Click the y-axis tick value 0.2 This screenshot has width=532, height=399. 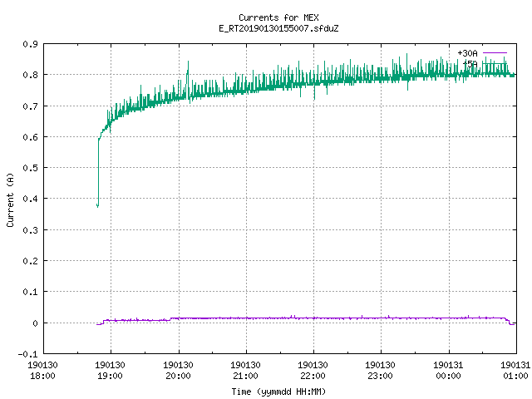[30, 261]
